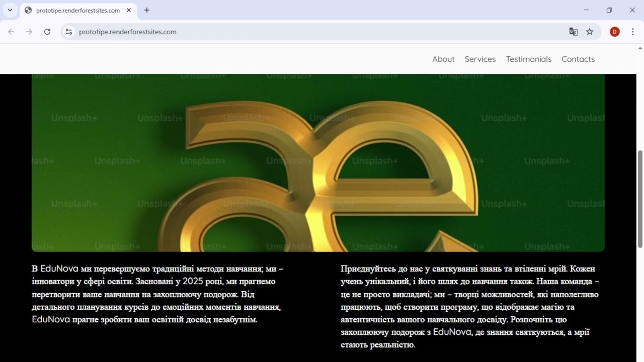This screenshot has height=362, width=644.
Task: Close the prototipe.renderforestsites.com tab
Action: pyautogui.click(x=129, y=10)
